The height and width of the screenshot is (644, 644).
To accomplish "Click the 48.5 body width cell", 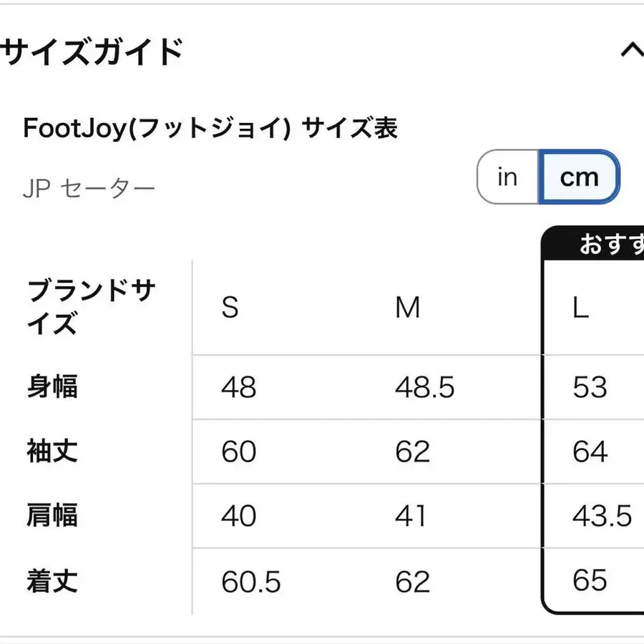I will click(x=424, y=388).
